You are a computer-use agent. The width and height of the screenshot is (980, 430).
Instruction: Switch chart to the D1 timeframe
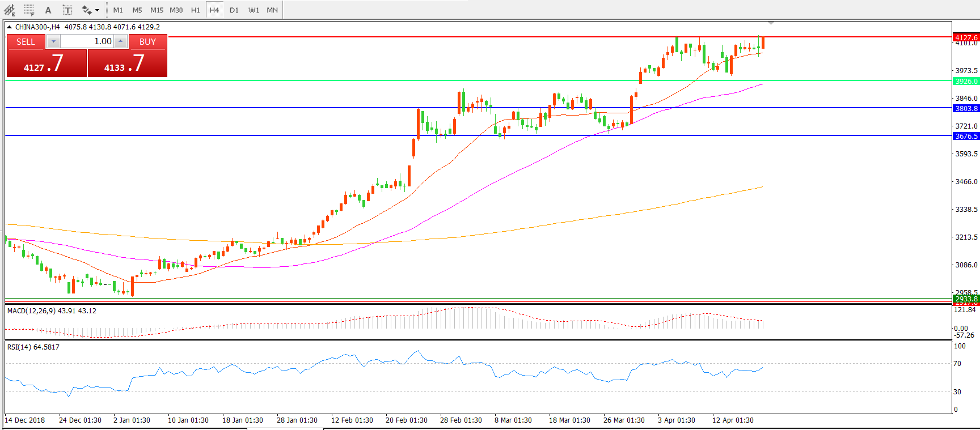click(234, 10)
